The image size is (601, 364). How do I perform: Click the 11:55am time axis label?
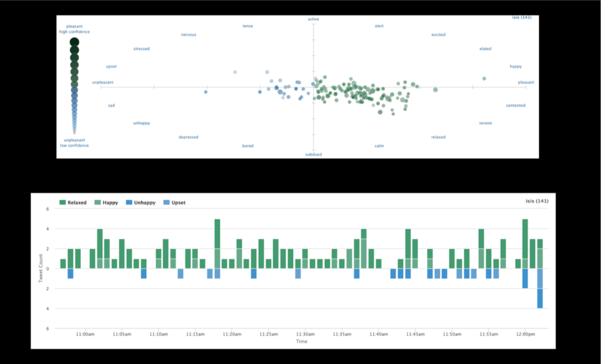point(489,334)
